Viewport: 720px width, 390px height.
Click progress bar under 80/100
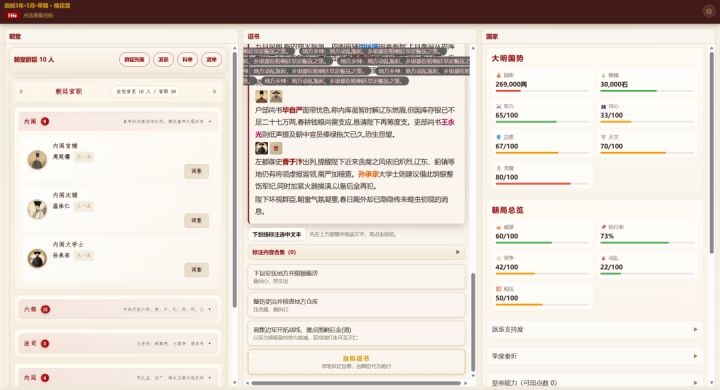coord(542,184)
